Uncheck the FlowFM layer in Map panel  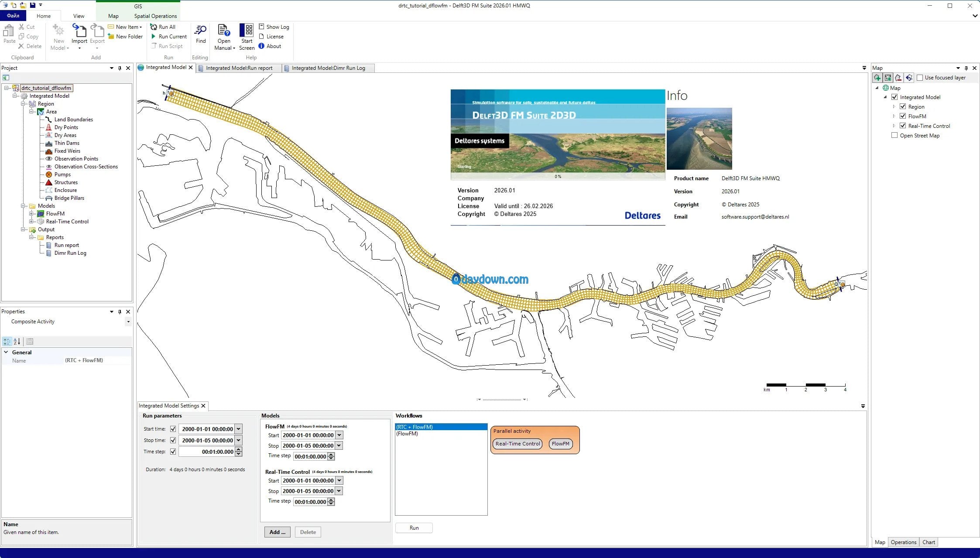(903, 116)
